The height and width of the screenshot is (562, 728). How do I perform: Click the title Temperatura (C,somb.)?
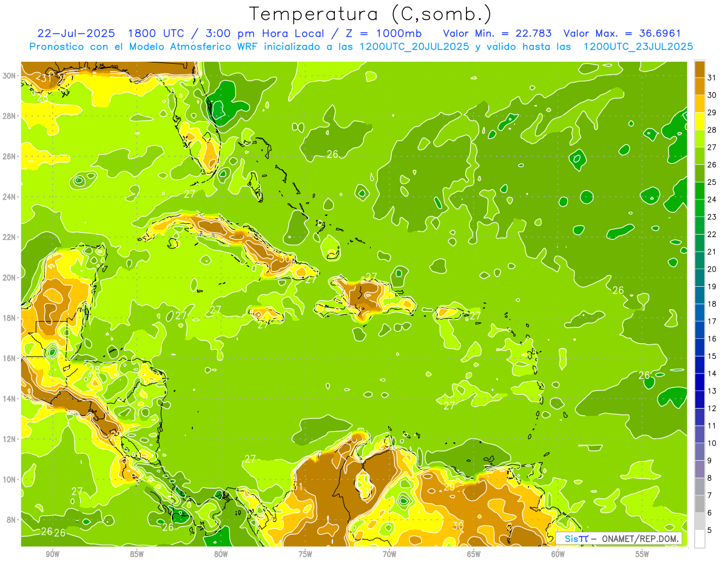(371, 13)
